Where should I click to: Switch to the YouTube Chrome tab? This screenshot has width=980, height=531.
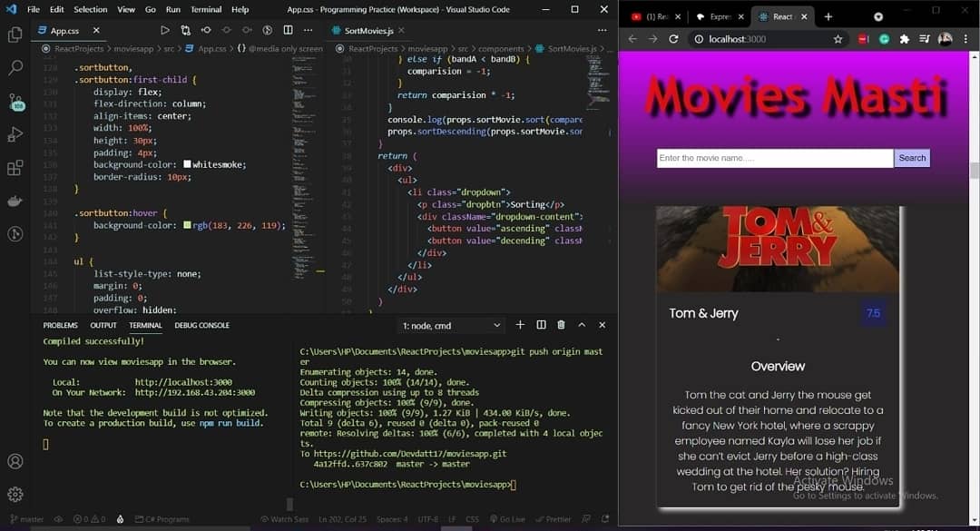[654, 17]
